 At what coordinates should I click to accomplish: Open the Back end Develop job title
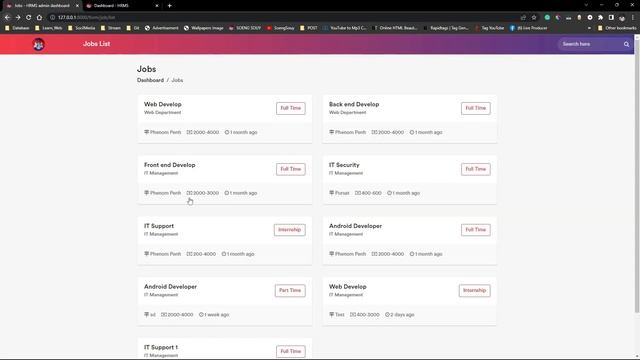pyautogui.click(x=354, y=104)
